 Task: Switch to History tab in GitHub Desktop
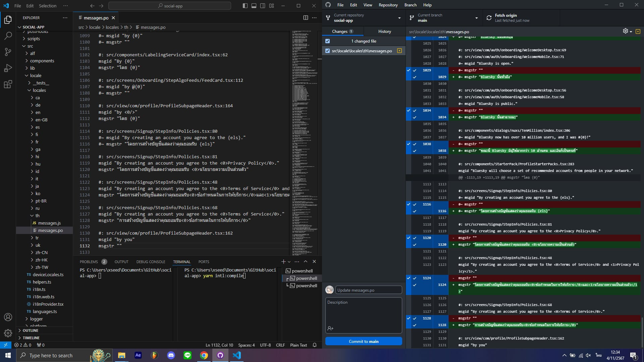[x=385, y=32]
